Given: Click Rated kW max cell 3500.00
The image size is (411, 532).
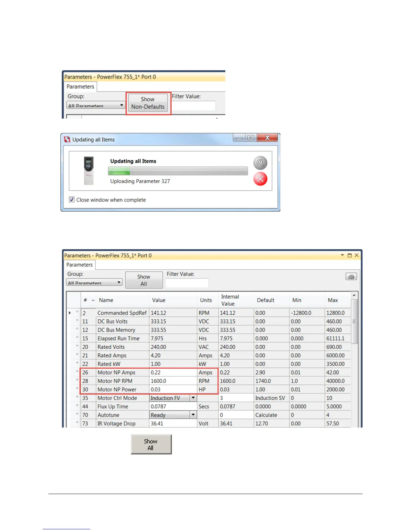Looking at the screenshot, I should (x=338, y=364).
